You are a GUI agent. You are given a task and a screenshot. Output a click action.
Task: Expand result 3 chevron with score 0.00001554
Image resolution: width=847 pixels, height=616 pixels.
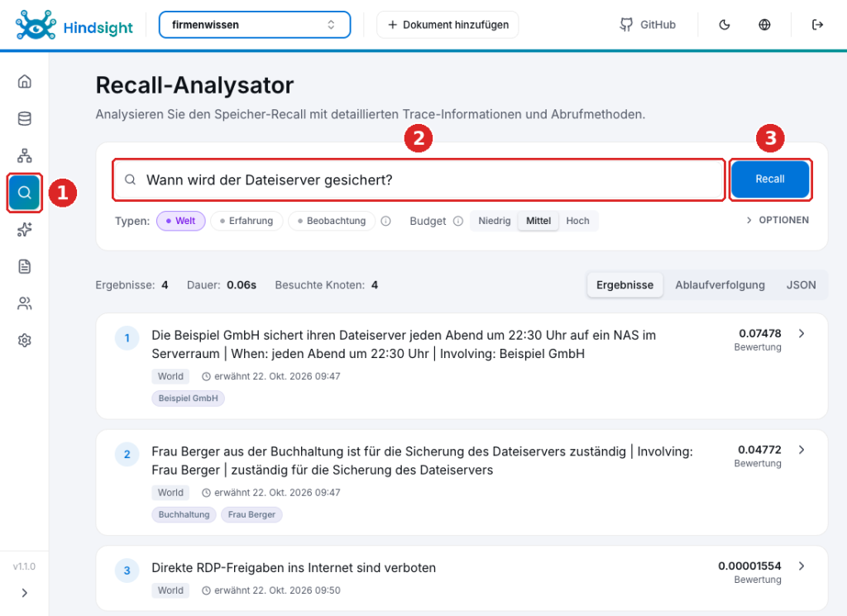[802, 566]
